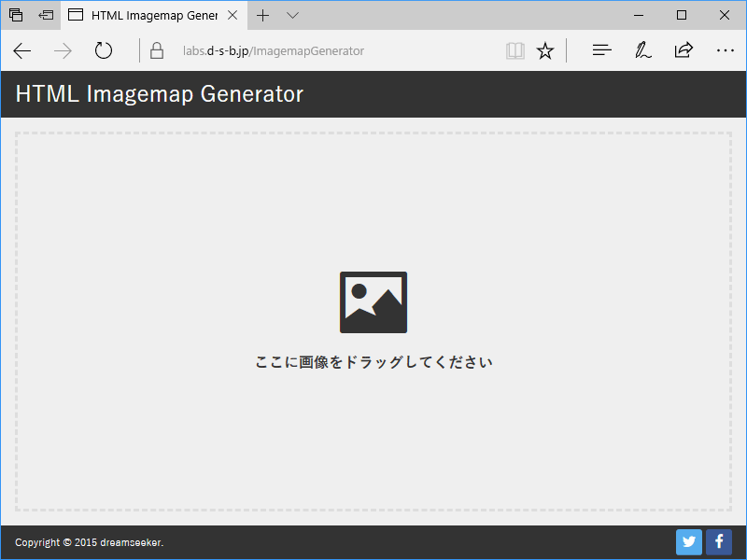Refresh the current page
The image size is (747, 560).
coord(104,51)
